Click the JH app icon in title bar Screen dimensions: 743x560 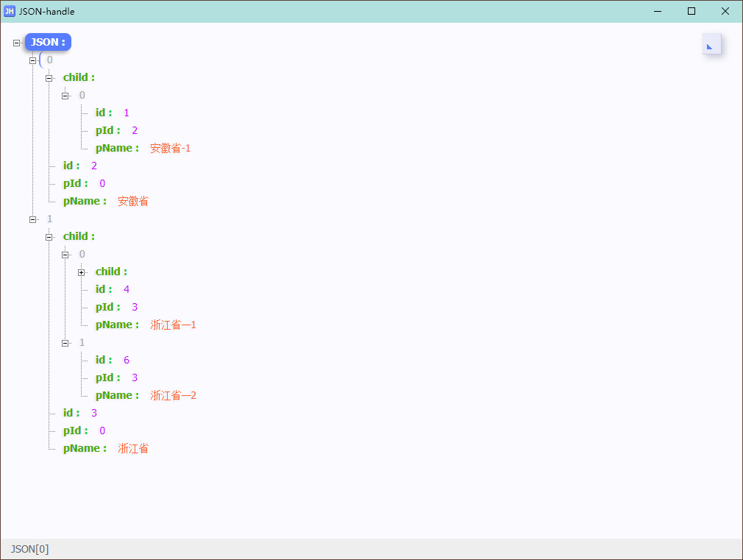click(x=10, y=11)
